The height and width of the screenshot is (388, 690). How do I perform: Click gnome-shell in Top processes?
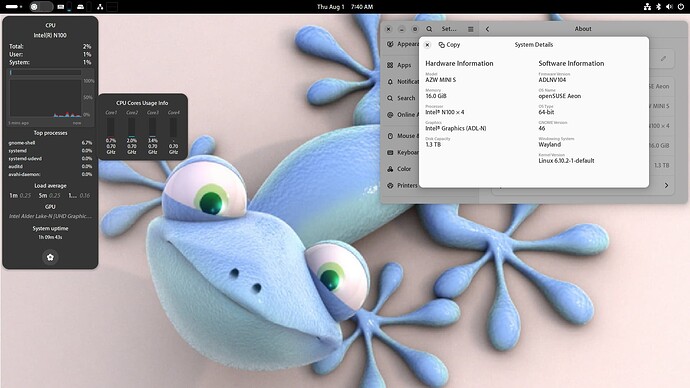(x=50, y=143)
